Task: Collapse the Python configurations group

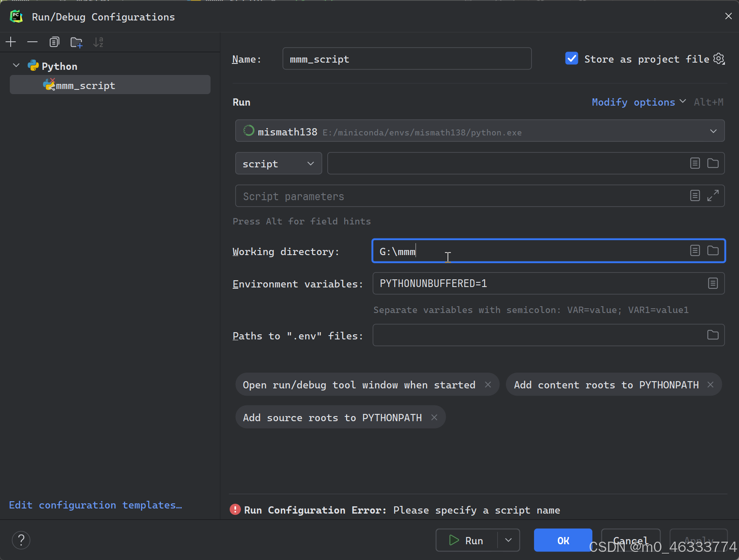Action: click(16, 66)
